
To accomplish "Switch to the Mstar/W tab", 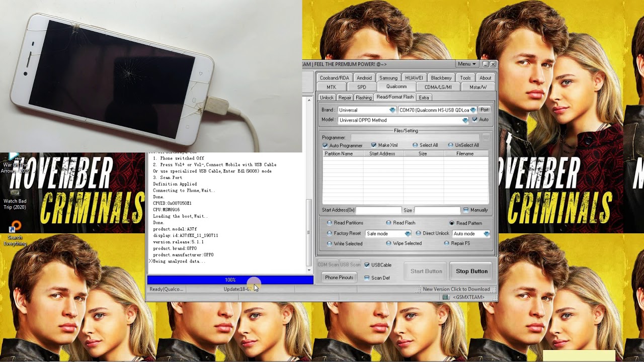I will tap(478, 87).
